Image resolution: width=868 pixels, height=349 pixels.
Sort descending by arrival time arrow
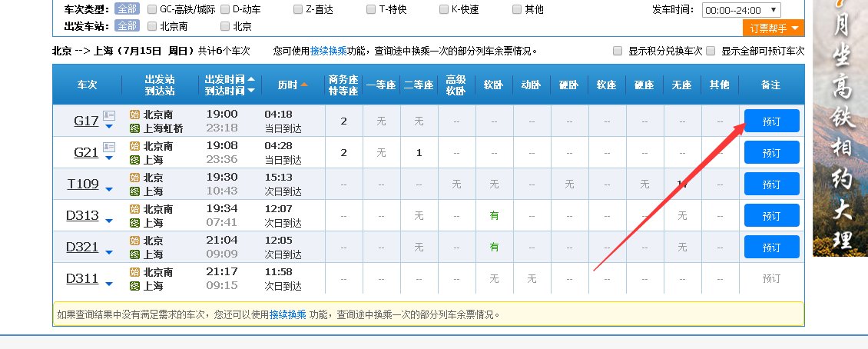coord(251,90)
